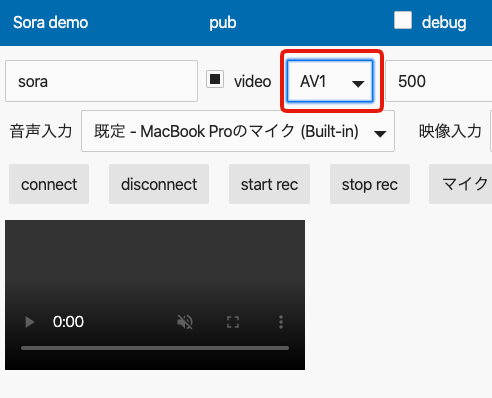Click the 映像入力 label
492x398 pixels.
(x=450, y=131)
